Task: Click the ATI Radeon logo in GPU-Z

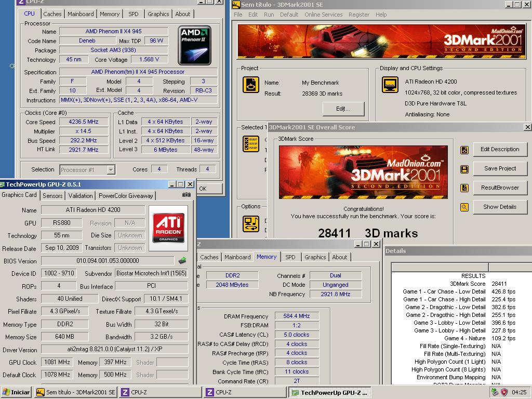Action: 168,228
